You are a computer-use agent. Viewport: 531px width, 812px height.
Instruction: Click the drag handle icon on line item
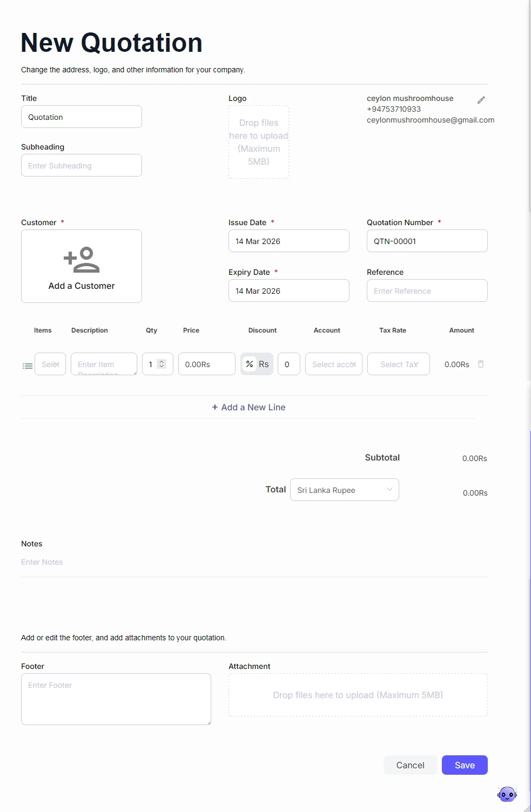point(28,366)
